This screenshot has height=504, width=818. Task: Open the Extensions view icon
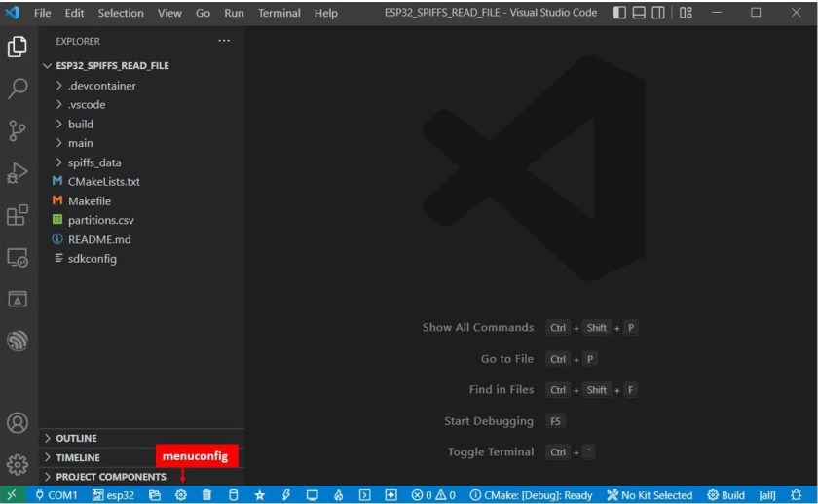click(18, 215)
